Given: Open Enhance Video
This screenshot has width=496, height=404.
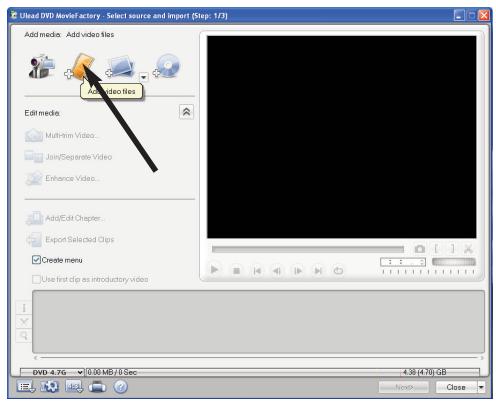Looking at the screenshot, I should click(x=63, y=178).
